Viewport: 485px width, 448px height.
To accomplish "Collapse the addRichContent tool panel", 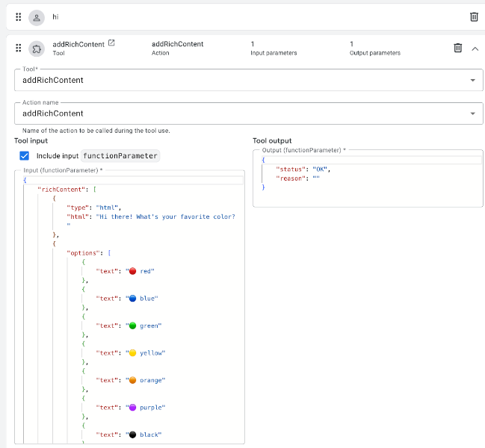I will (x=475, y=49).
